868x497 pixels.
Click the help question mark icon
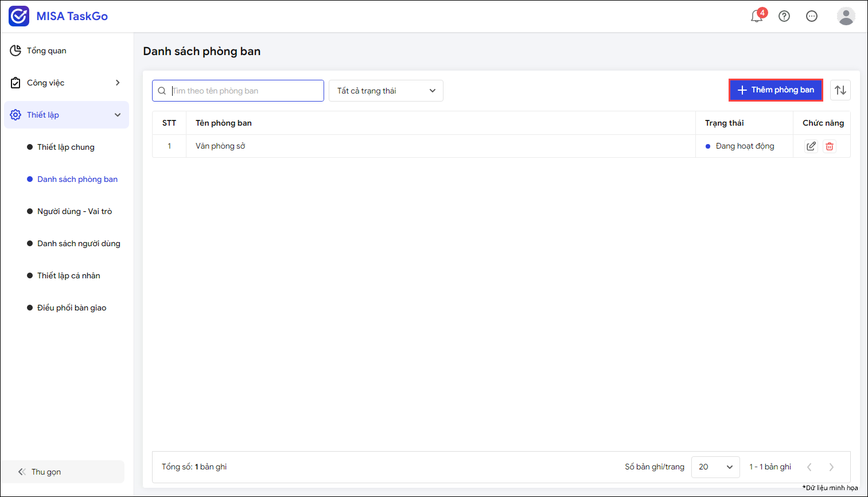coord(784,16)
